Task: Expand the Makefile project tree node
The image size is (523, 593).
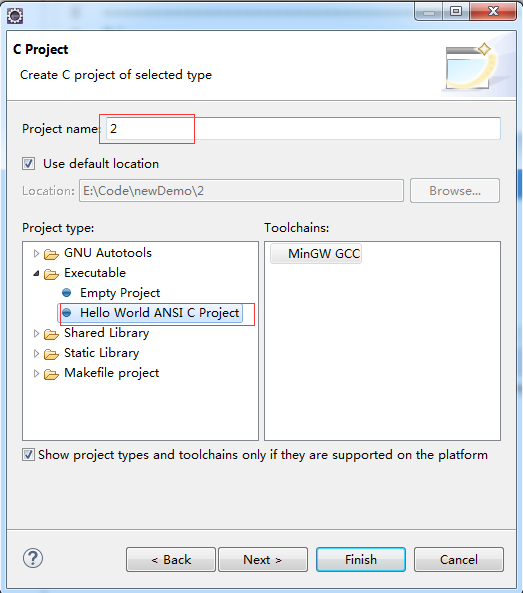Action: [36, 374]
